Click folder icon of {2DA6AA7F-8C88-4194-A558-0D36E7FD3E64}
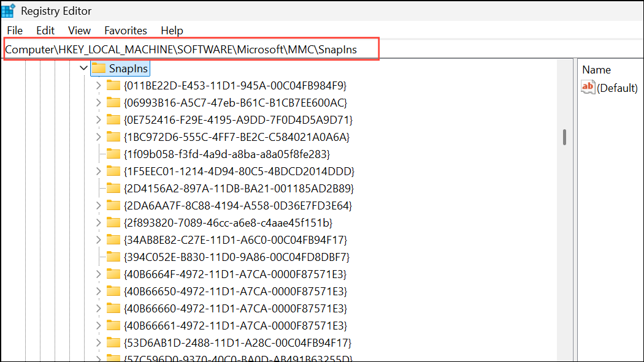644x362 pixels. [113, 205]
